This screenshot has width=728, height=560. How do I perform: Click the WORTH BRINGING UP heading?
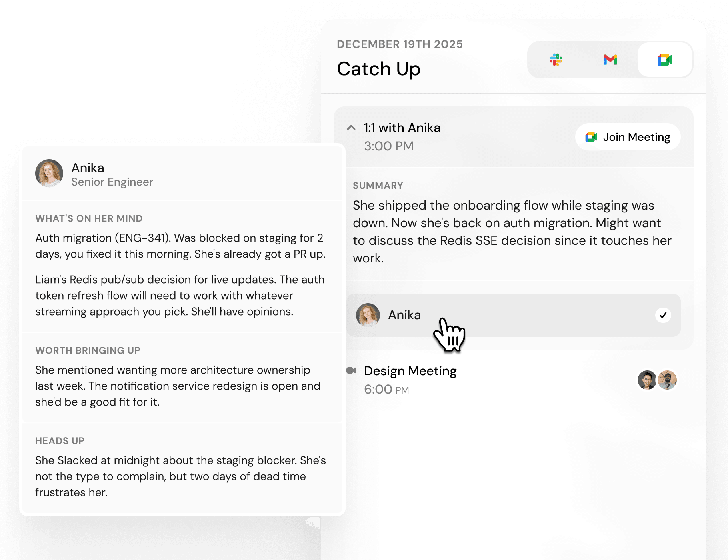coord(88,350)
